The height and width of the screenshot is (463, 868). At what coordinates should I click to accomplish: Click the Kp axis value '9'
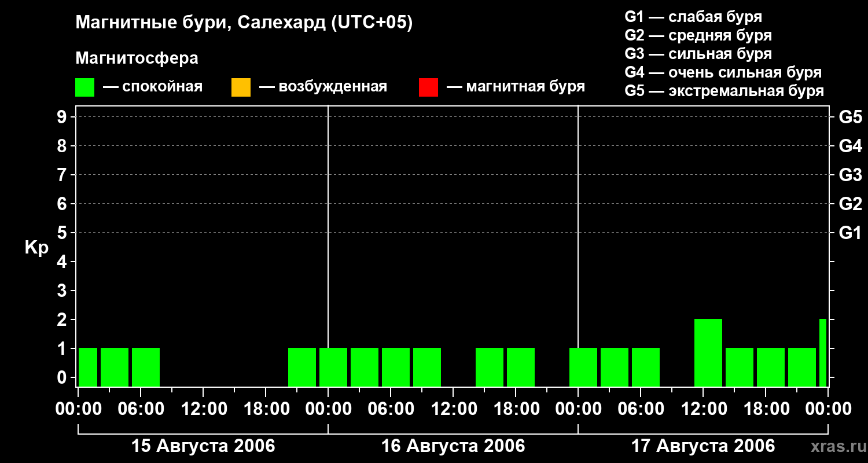pyautogui.click(x=63, y=117)
